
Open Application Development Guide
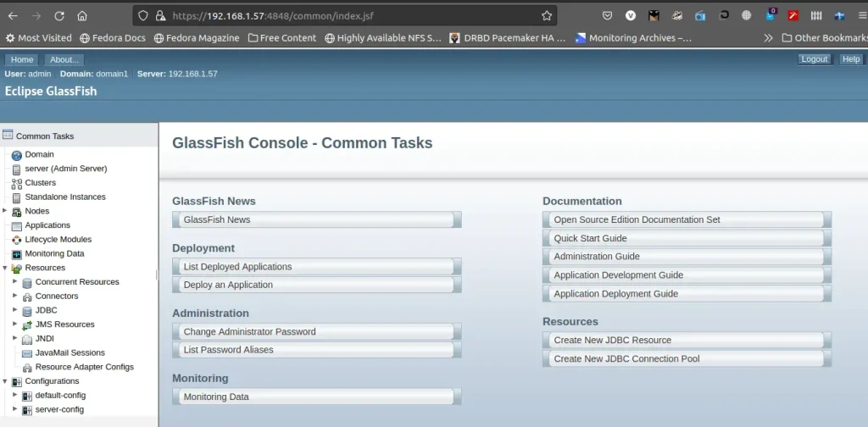[687, 275]
